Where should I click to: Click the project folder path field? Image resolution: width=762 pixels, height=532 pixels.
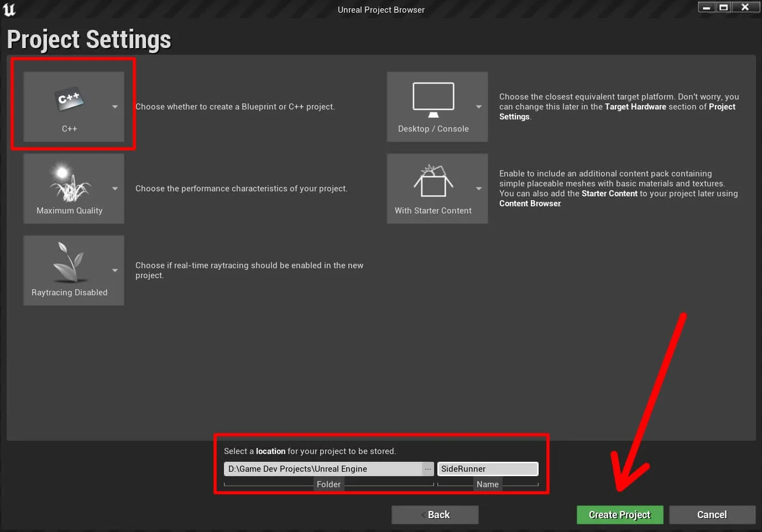(x=323, y=469)
